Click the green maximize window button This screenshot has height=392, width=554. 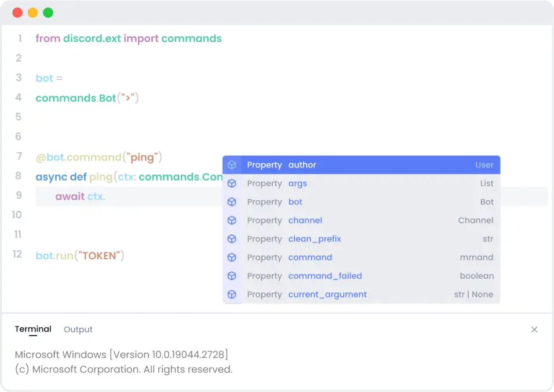coord(48,12)
